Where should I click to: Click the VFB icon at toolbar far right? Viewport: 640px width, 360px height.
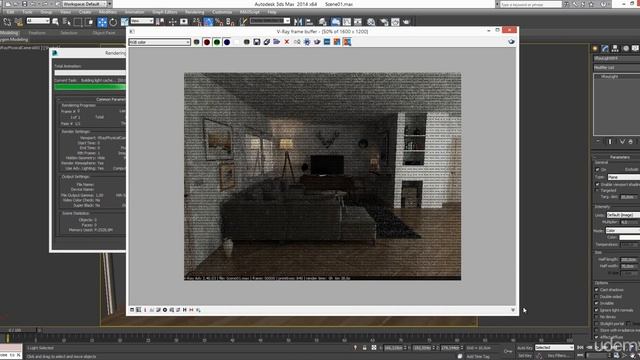pyautogui.click(x=511, y=42)
